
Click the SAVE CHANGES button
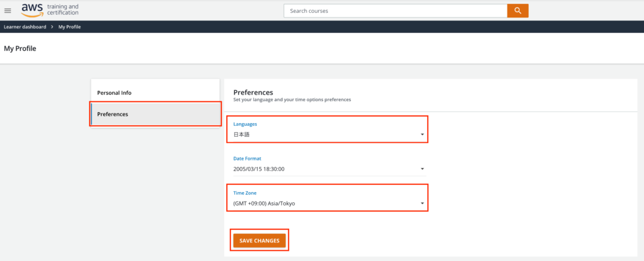click(x=259, y=241)
